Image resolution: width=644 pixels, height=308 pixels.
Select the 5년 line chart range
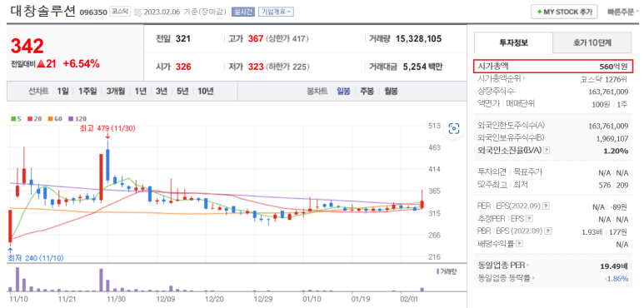[x=182, y=91]
